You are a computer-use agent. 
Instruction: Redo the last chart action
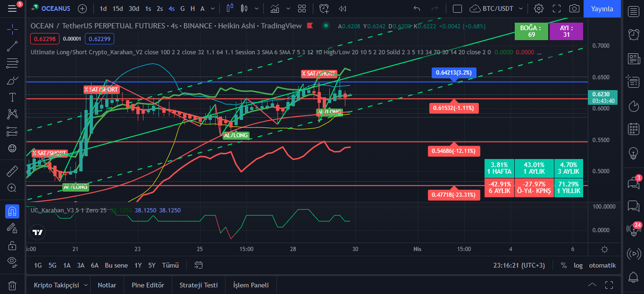pos(435,9)
